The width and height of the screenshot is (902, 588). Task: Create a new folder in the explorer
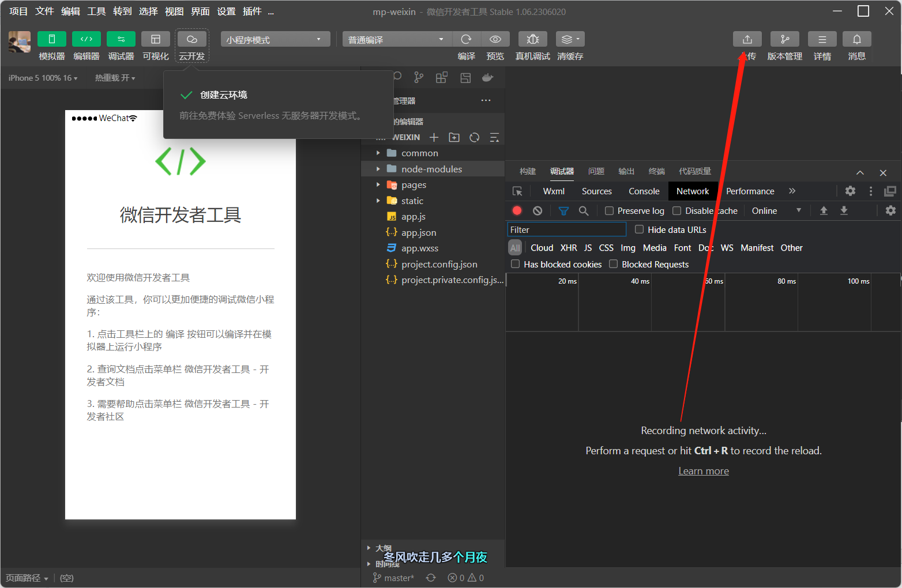[454, 137]
